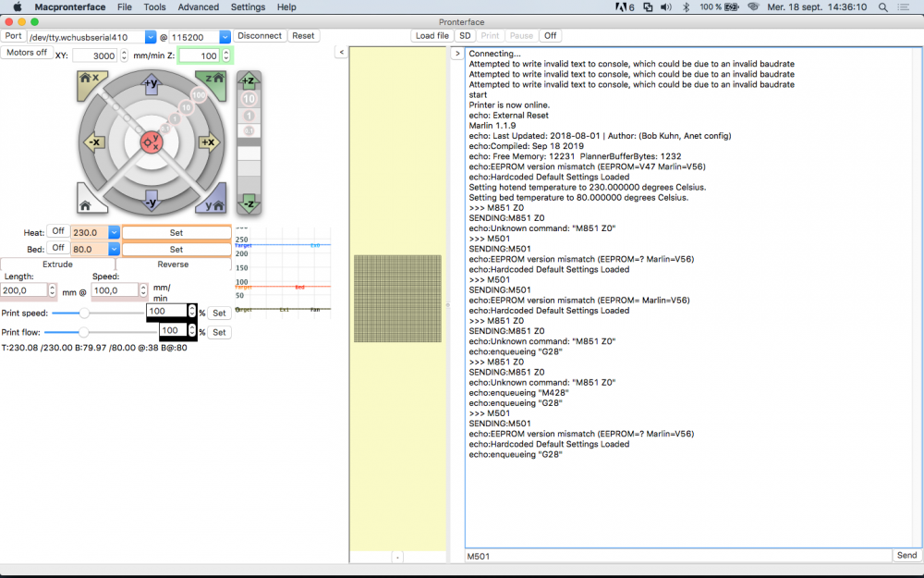Click the console command input field
924x578 pixels.
click(x=678, y=556)
